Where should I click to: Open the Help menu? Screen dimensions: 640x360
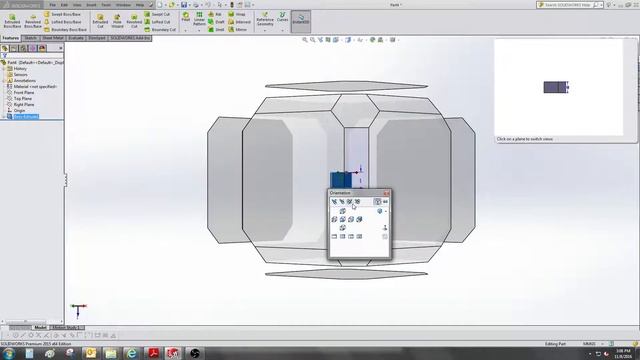coord(140,5)
